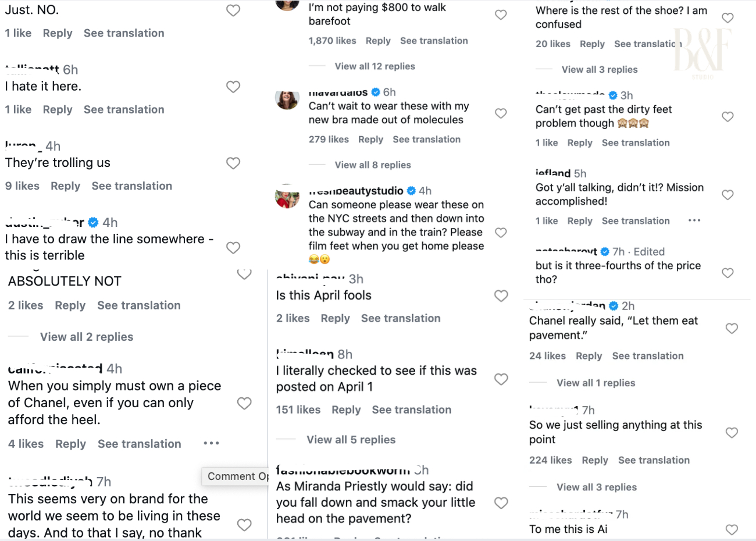The image size is (756, 541).
Task: Toggle like on "bra made out of molecules" comment
Action: tap(501, 113)
